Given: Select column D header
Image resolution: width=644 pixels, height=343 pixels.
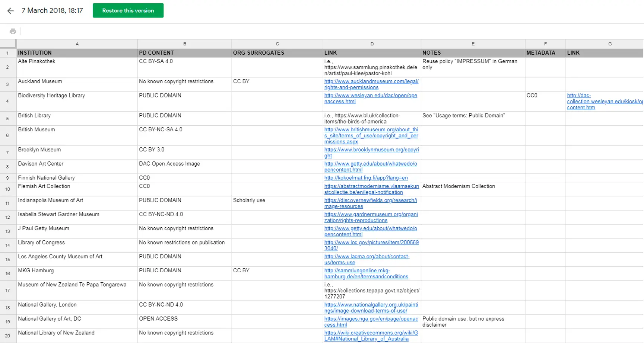Looking at the screenshot, I should click(x=372, y=44).
